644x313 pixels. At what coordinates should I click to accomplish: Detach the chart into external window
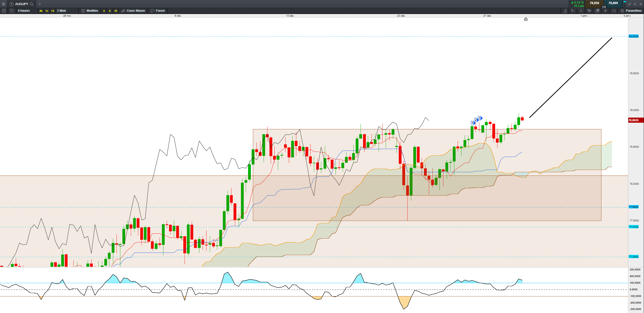(x=635, y=4)
